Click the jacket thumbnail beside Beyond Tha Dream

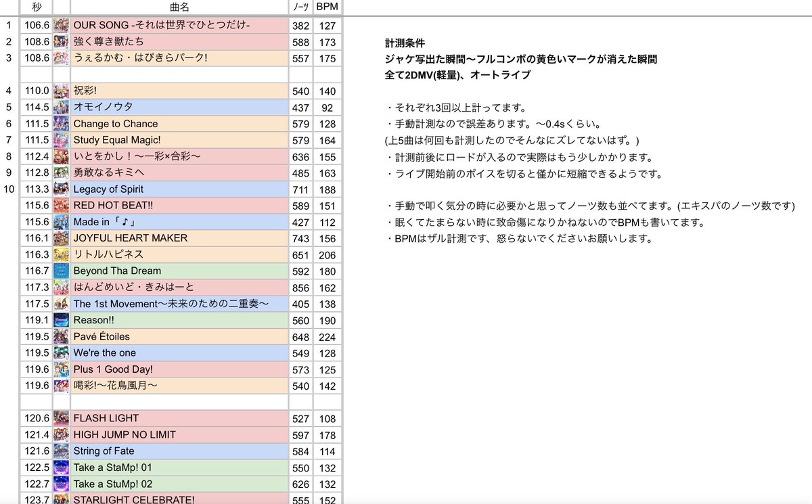[61, 271]
